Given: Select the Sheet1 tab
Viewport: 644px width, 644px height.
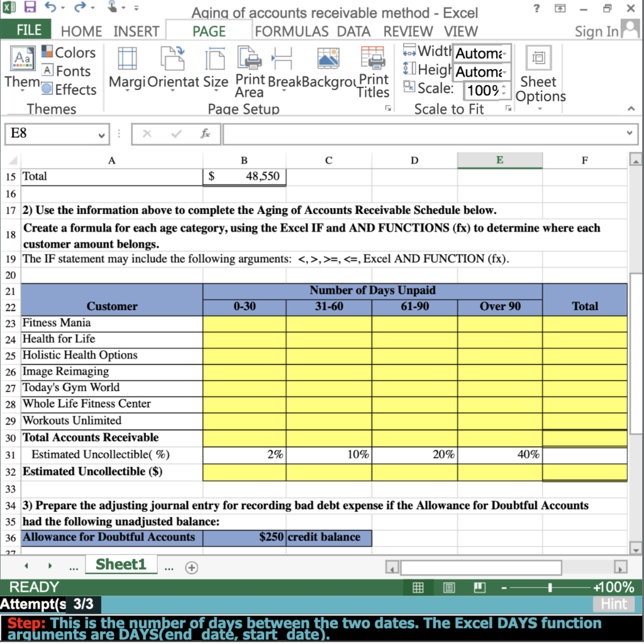Looking at the screenshot, I should pyautogui.click(x=121, y=565).
